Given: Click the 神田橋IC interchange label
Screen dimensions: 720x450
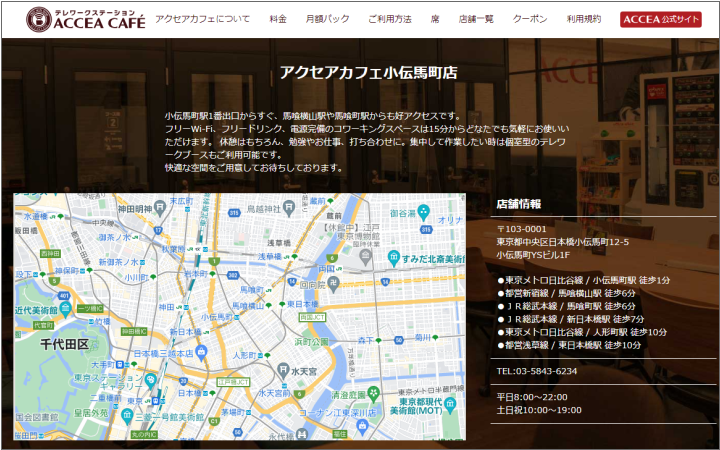Looking at the screenshot, I should (x=135, y=331).
